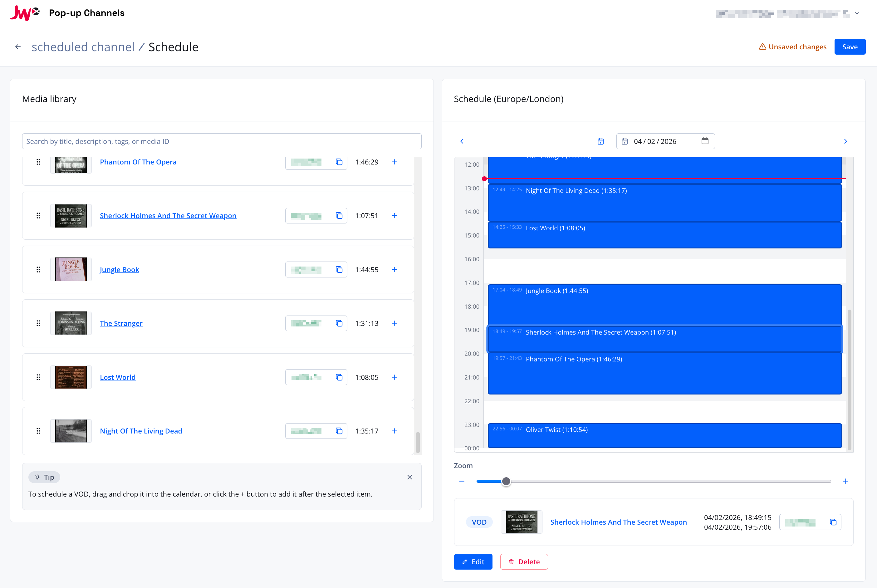This screenshot has height=588, width=877.
Task: Open the date picker calendar icon
Action: pos(705,141)
